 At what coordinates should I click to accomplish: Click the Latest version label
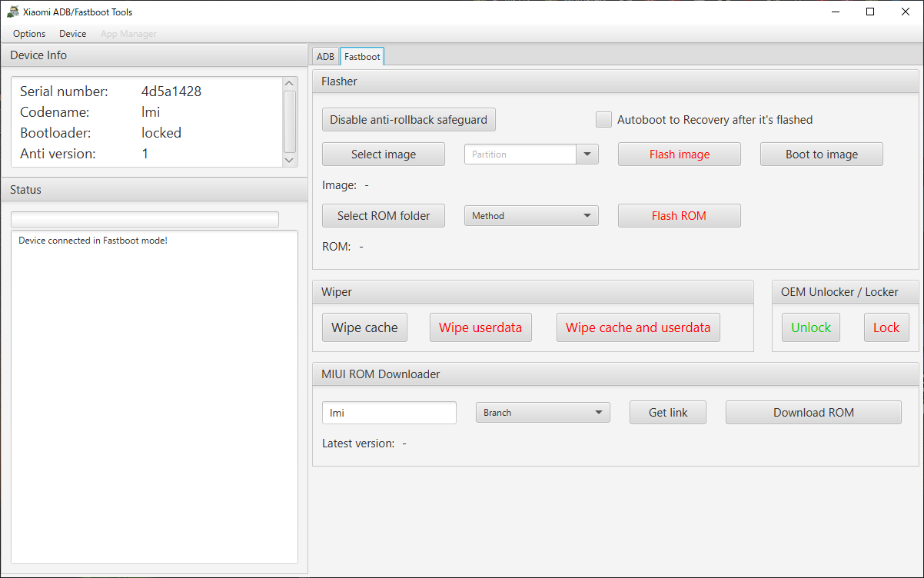point(358,443)
